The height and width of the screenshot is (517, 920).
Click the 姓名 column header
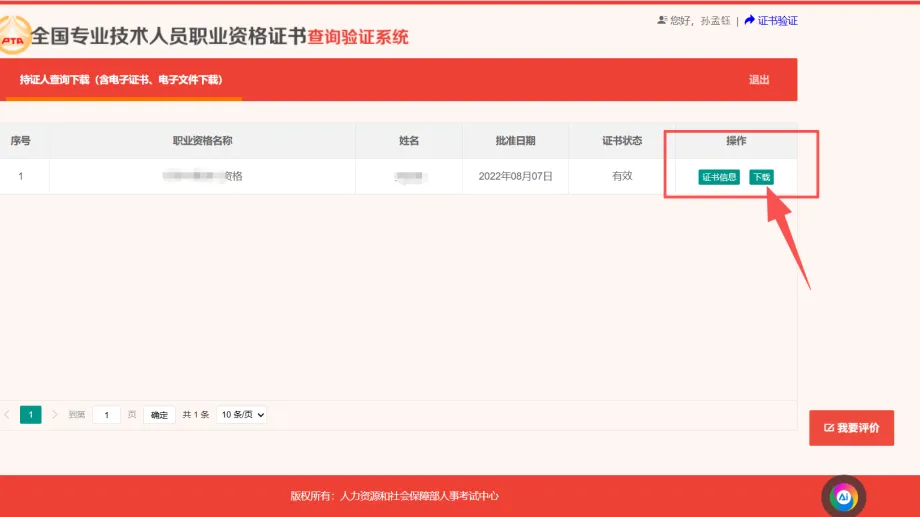(409, 141)
